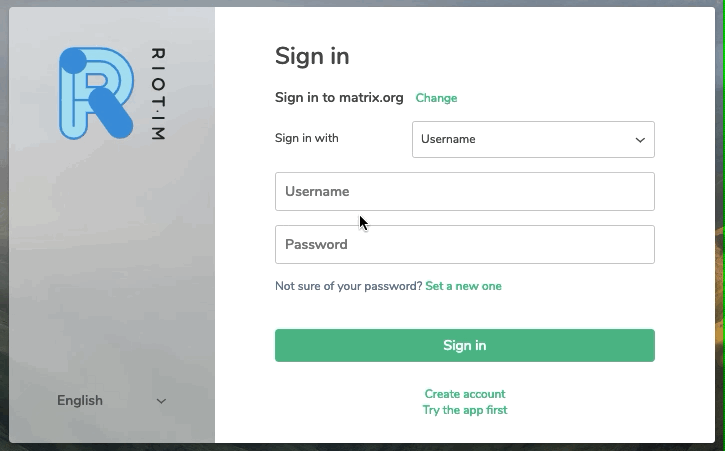
Task: Click the Not sure of your password text
Action: click(x=349, y=286)
